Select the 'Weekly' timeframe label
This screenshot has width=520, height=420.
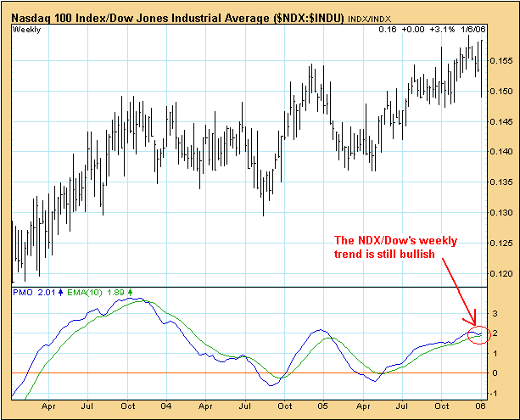pos(28,30)
